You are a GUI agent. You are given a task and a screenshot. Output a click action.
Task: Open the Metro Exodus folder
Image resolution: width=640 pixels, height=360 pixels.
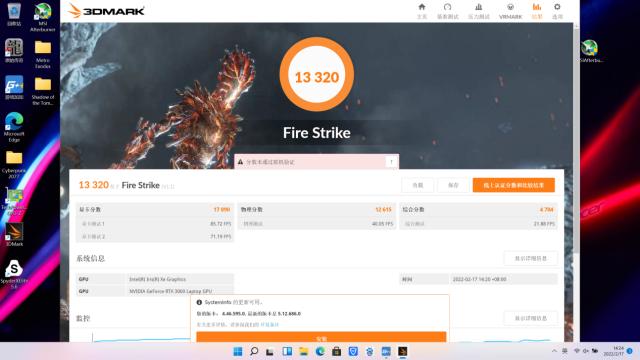[x=42, y=54]
